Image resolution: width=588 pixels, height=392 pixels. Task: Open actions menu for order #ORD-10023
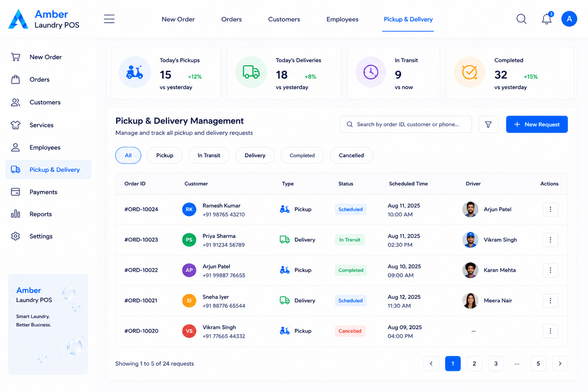coord(550,240)
